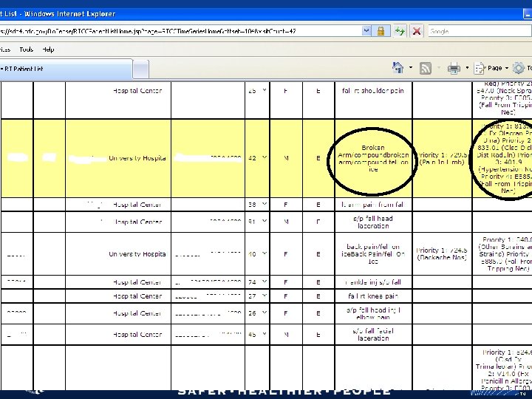This screenshot has width=532, height=399.
Task: Click the red X stop button
Action: pos(417,31)
